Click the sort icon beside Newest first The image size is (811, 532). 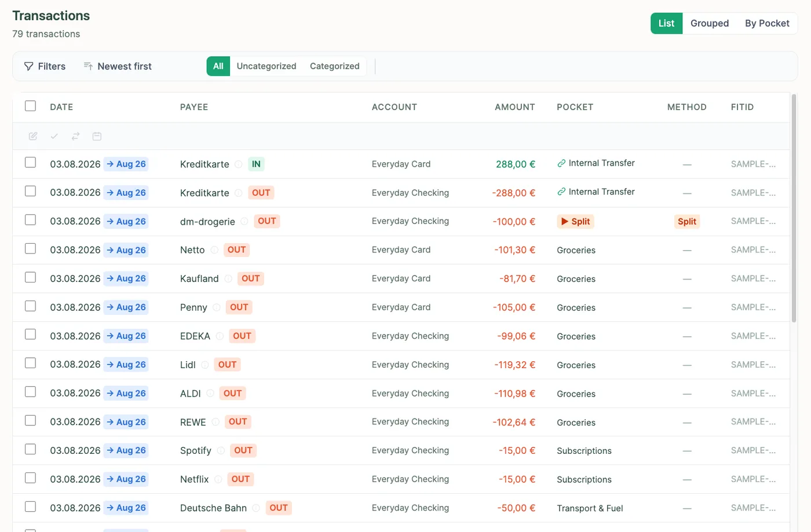click(x=88, y=66)
